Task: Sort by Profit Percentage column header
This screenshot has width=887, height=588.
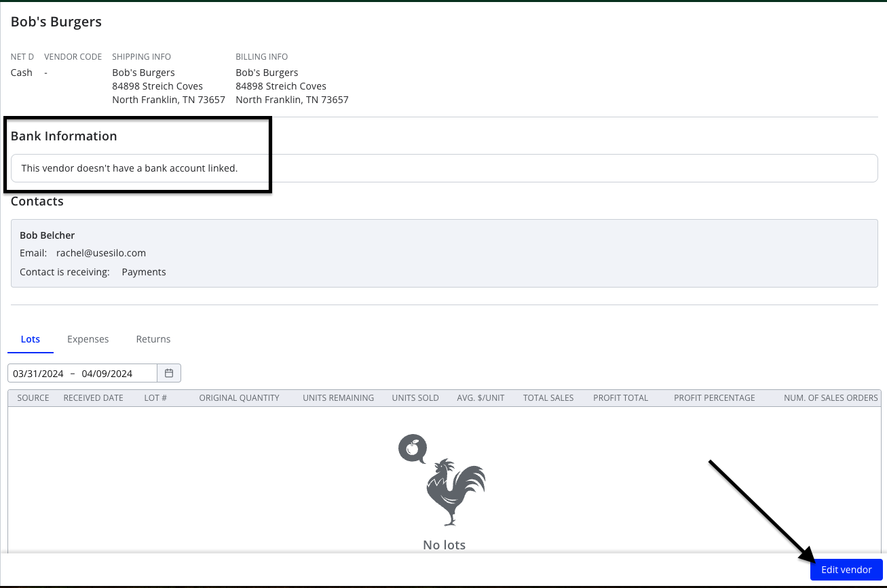Action: pyautogui.click(x=715, y=398)
